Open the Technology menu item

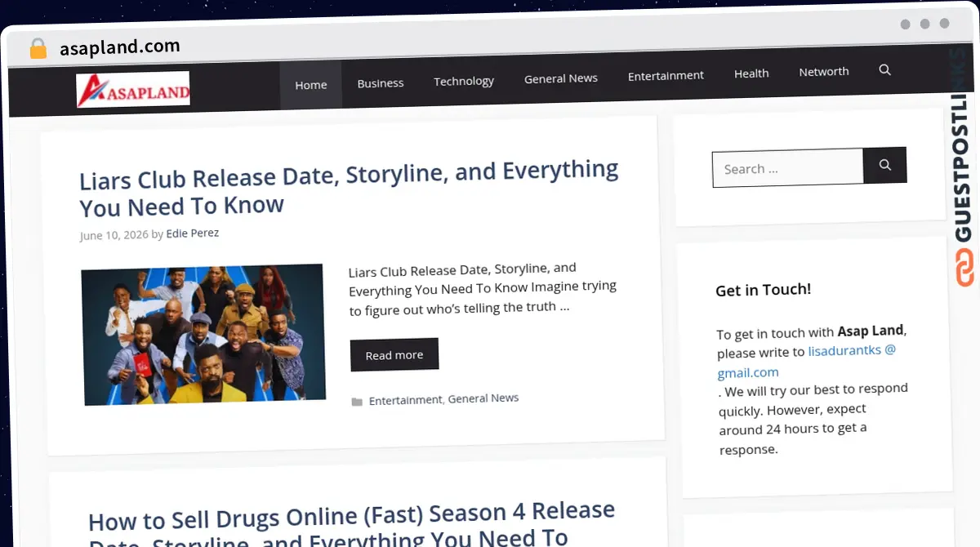click(x=464, y=81)
